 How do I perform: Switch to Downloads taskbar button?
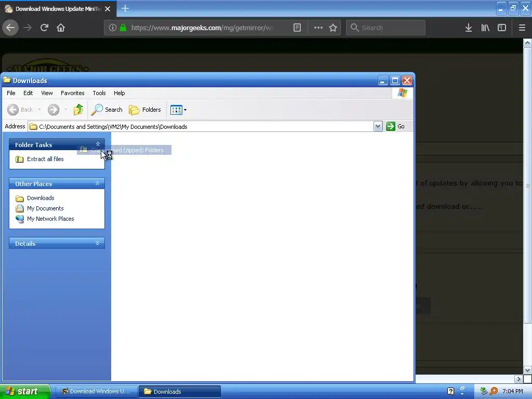180,392
